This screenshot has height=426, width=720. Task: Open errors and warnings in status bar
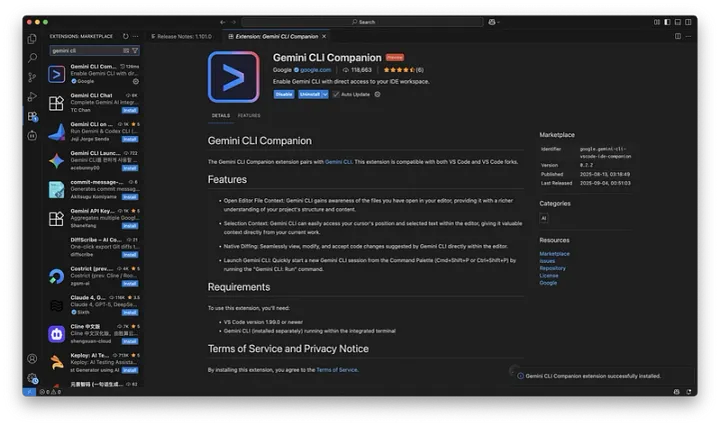50,392
